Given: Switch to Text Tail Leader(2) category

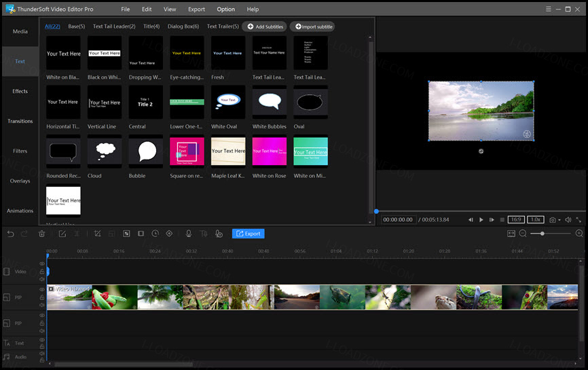Looking at the screenshot, I should click(x=114, y=26).
